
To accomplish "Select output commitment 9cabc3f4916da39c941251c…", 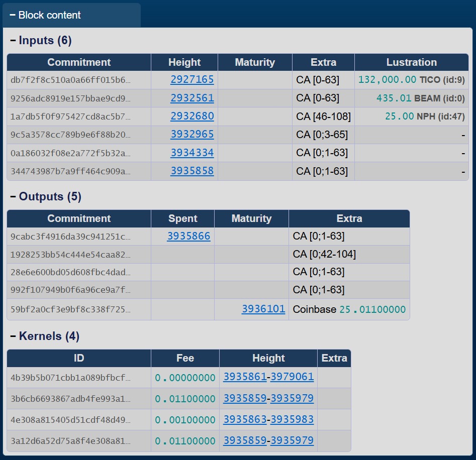I will [70, 237].
